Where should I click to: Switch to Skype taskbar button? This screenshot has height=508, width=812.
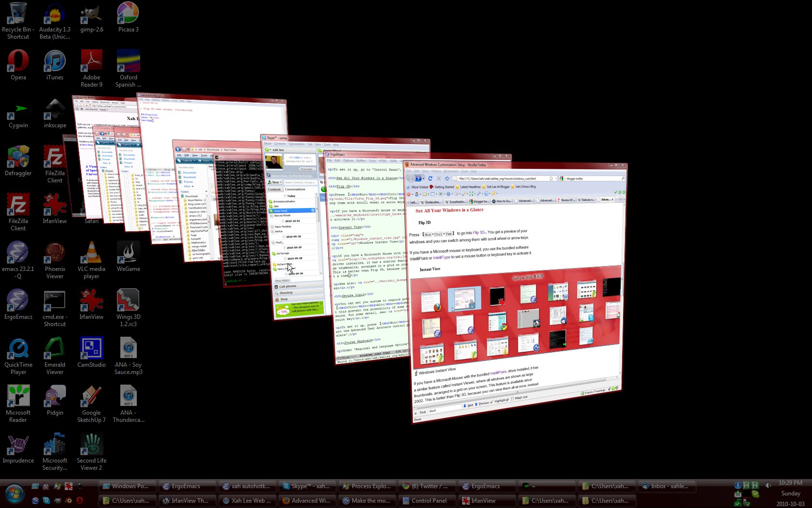tap(306, 486)
